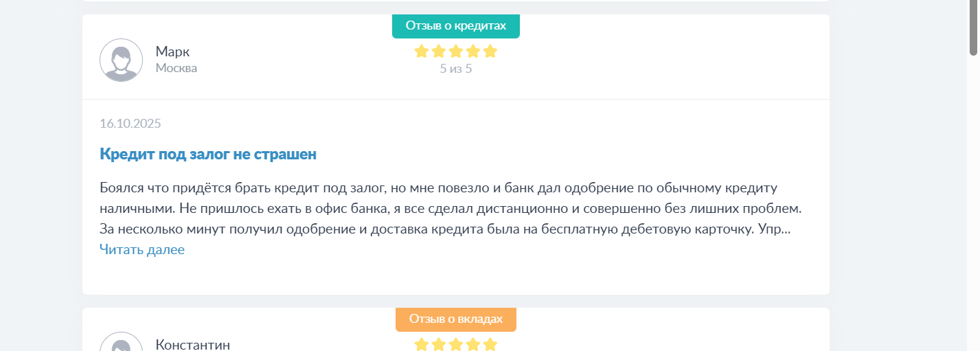Click the review date 16.10.2025
Viewport: 980px width, 351px height.
130,124
